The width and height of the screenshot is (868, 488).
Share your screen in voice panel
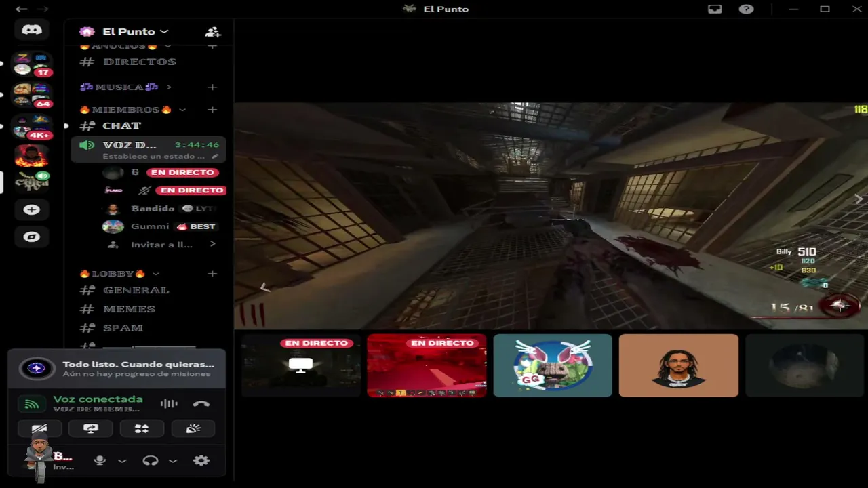(x=90, y=428)
